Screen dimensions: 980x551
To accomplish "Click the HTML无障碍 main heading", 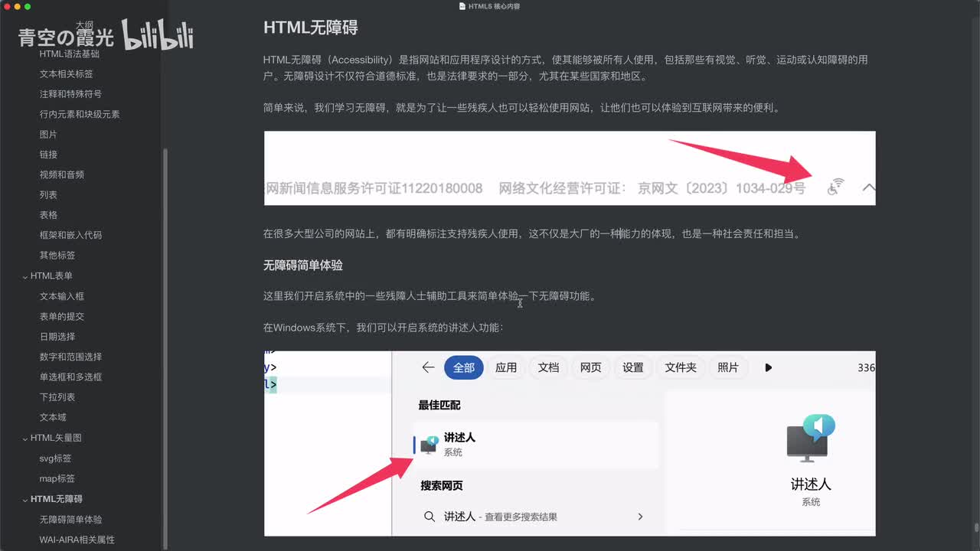I will point(311,28).
